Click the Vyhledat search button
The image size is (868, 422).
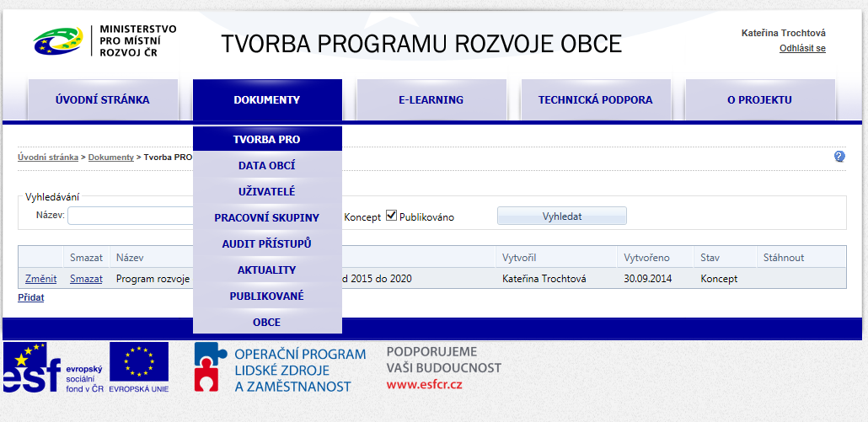tap(562, 216)
